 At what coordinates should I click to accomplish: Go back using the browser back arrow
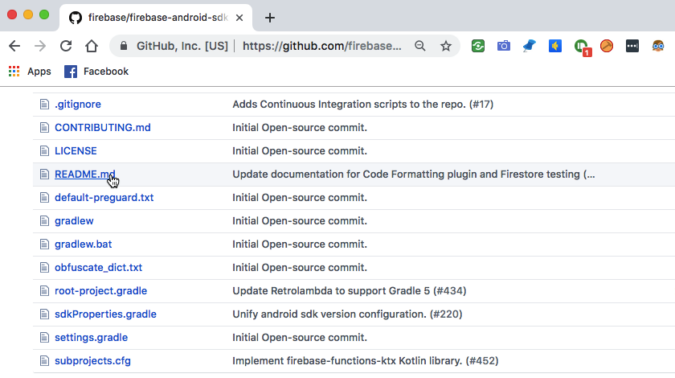pos(15,46)
